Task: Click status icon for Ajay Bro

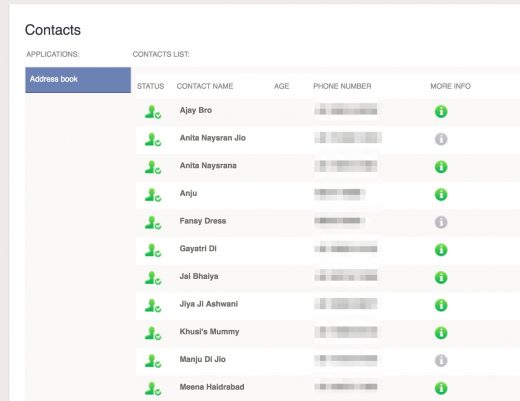Action: (153, 112)
